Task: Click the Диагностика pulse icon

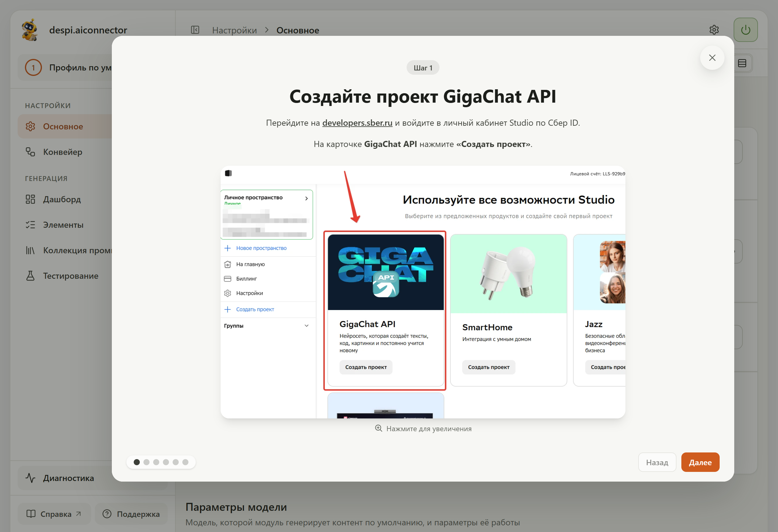Action: coord(30,478)
